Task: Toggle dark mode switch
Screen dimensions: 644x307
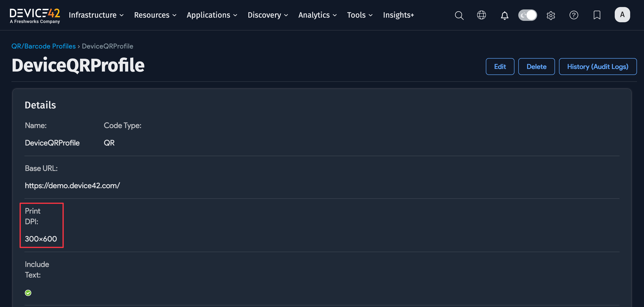Action: tap(527, 15)
